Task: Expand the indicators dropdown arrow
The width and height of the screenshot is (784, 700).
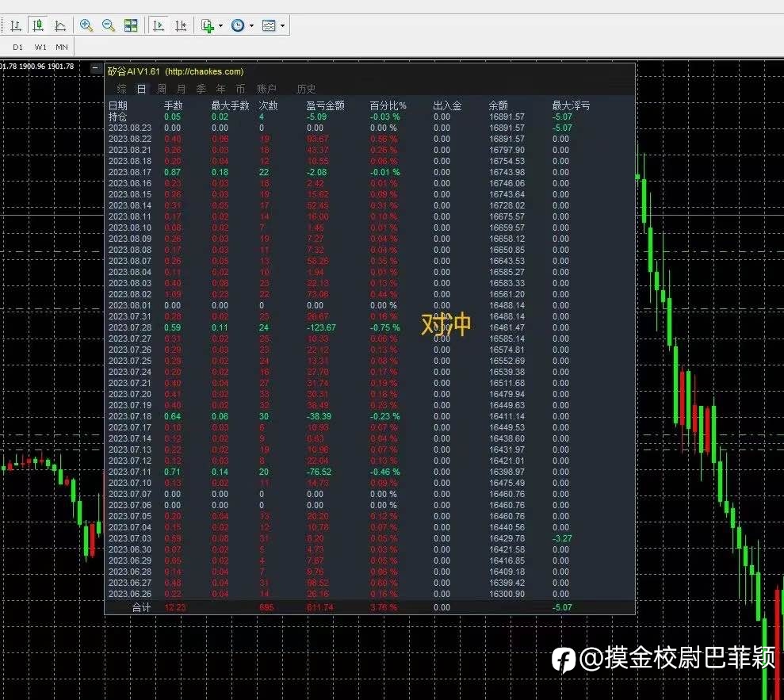Action: tap(220, 25)
